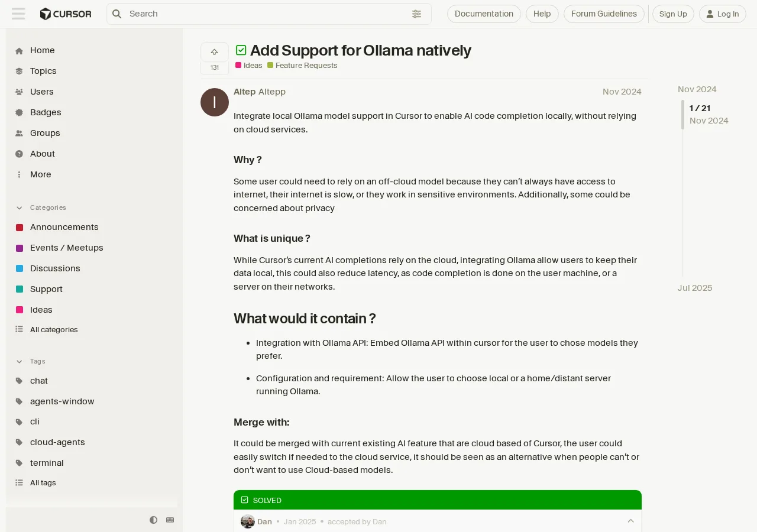Click the Sign Up button

[673, 14]
